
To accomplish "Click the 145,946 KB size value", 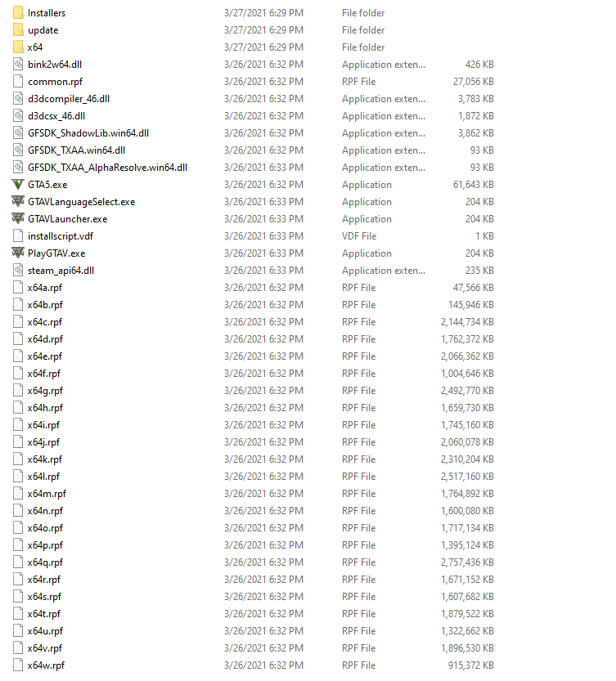I will (471, 304).
